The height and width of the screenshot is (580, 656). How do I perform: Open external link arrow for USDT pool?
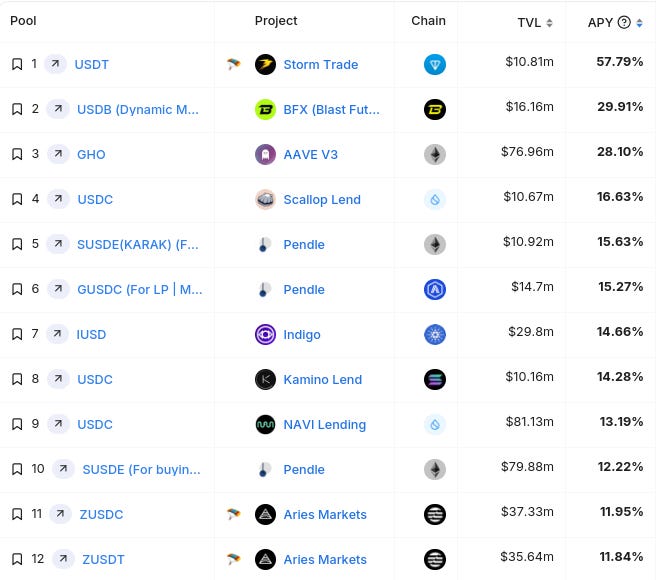tap(55, 64)
